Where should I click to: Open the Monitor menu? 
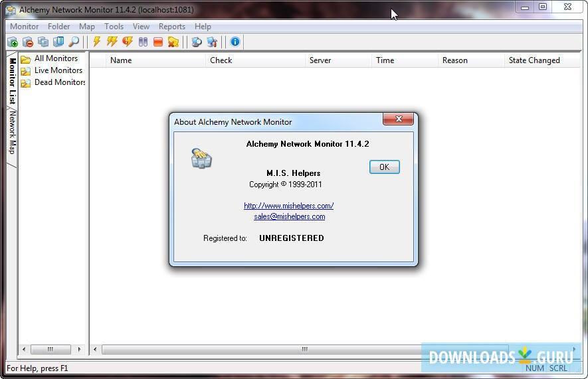click(25, 27)
